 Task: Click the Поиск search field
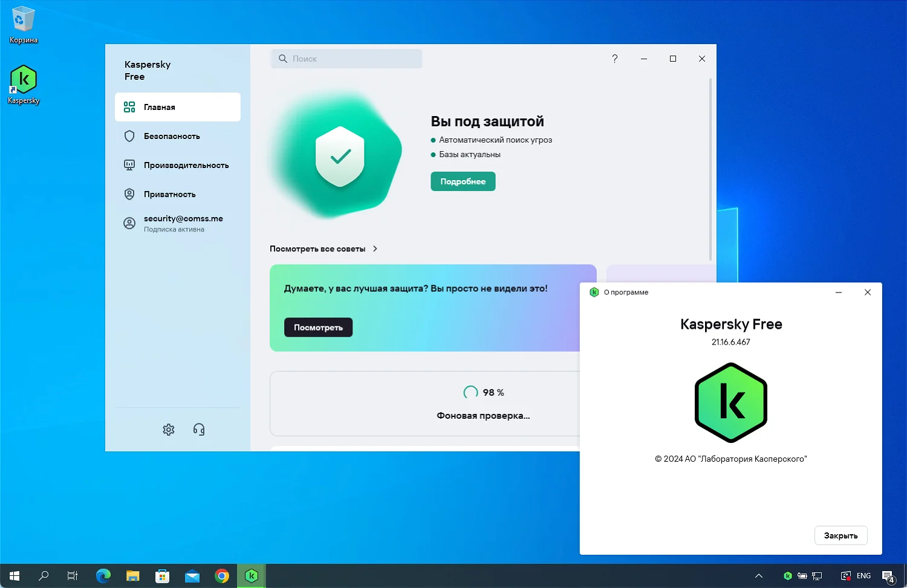(x=346, y=59)
